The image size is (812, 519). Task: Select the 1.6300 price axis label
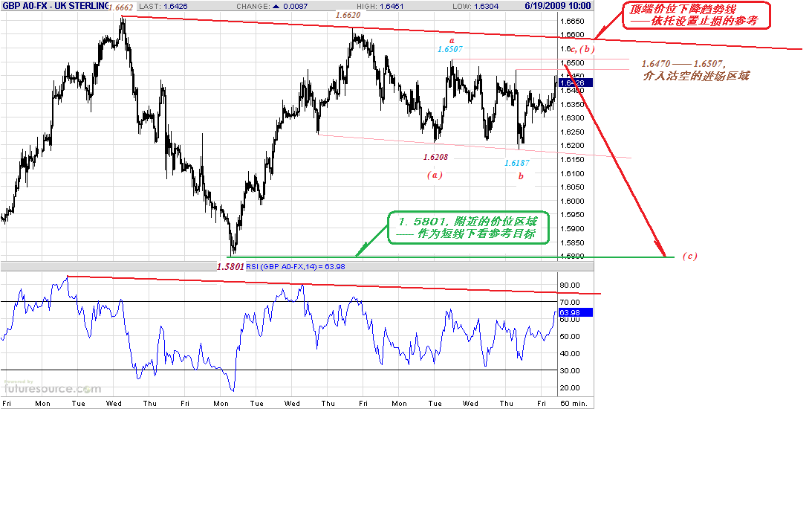[x=572, y=117]
